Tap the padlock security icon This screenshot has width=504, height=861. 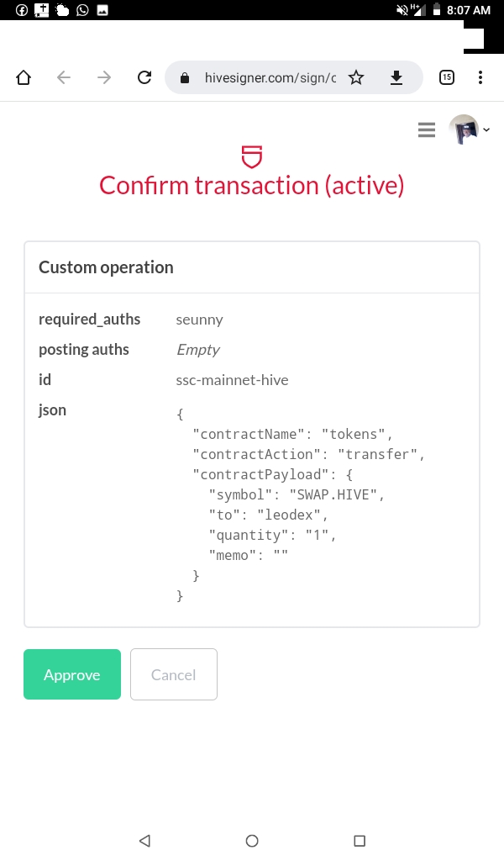tap(185, 78)
